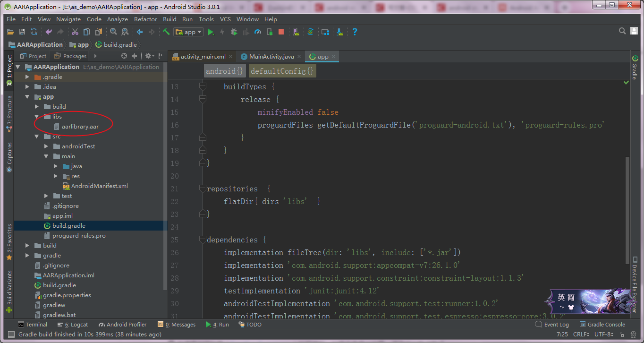Screen dimensions: 644x343
Task: Run the app with the green Run icon
Action: pos(210,32)
